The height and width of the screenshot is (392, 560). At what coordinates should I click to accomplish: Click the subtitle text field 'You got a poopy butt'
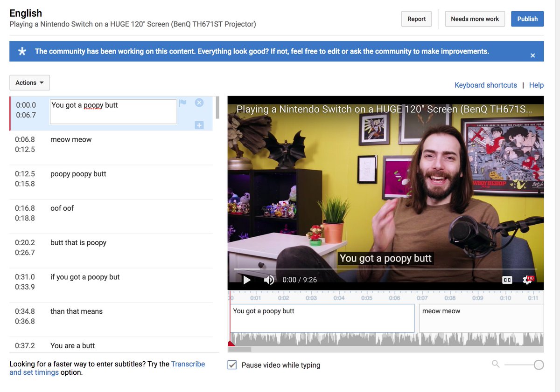[113, 112]
